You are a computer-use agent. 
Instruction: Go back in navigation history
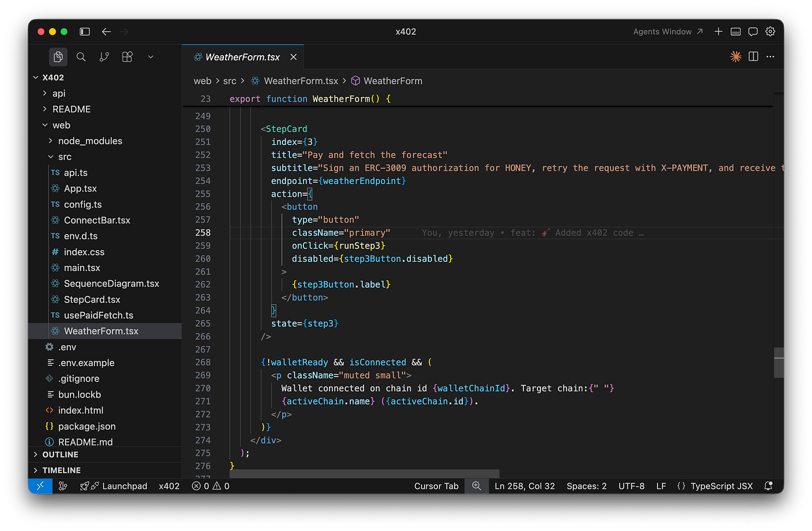tap(106, 31)
